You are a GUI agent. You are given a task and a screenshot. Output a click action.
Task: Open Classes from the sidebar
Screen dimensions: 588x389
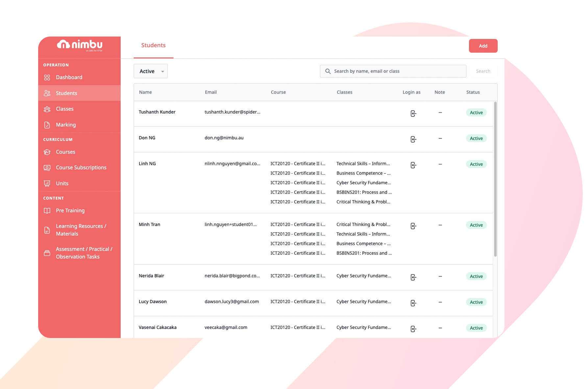pos(64,109)
